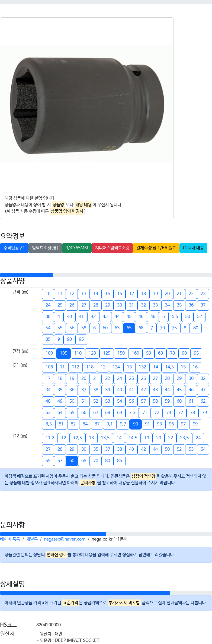Screen dimensions: 212x644
Task: Choose 132 in D1 options
Action: click(143, 367)
